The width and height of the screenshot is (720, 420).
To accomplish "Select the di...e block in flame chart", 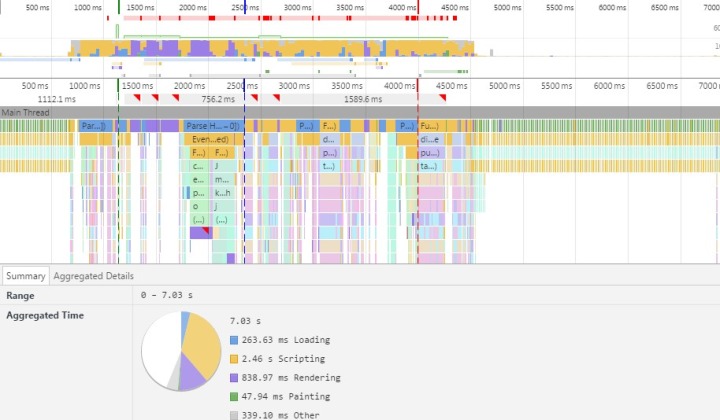I will (x=429, y=140).
